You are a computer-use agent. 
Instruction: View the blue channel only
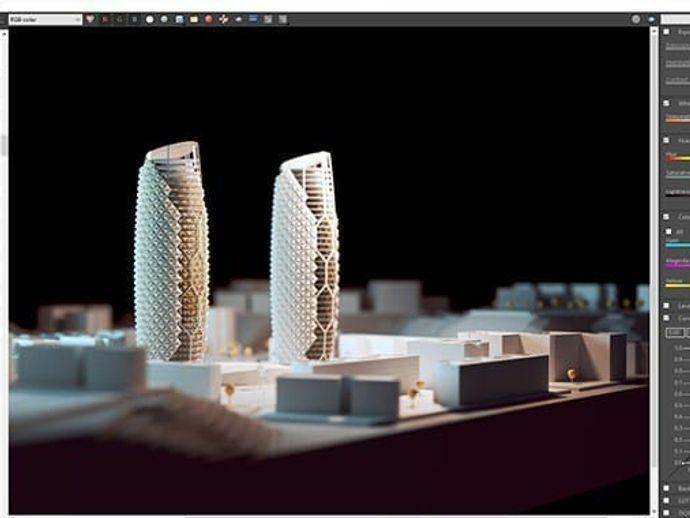[x=134, y=19]
